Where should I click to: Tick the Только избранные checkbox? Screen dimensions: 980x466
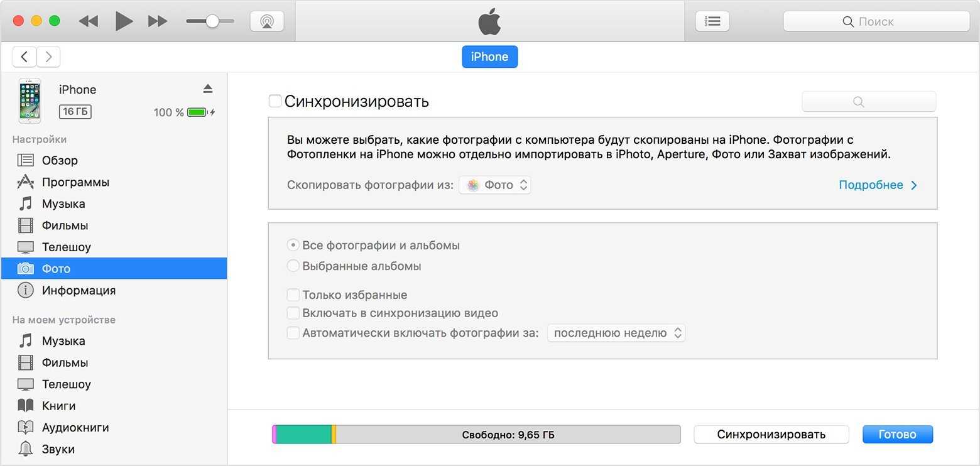[293, 295]
